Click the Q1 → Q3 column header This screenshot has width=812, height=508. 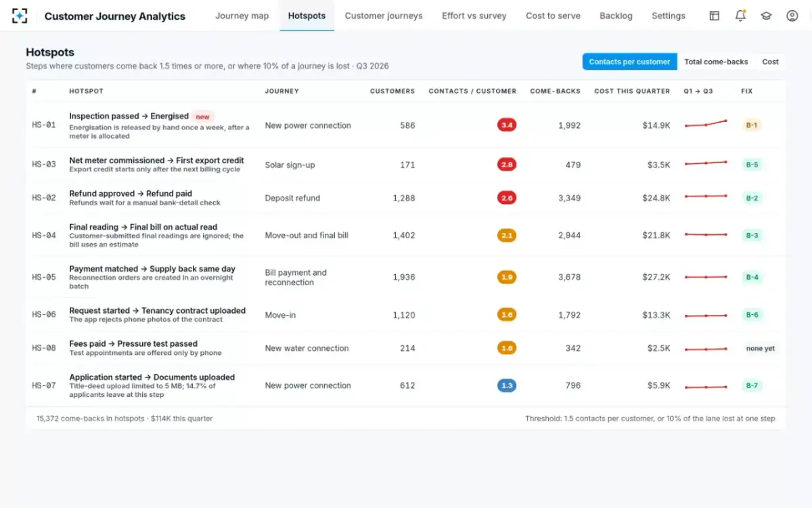[698, 91]
